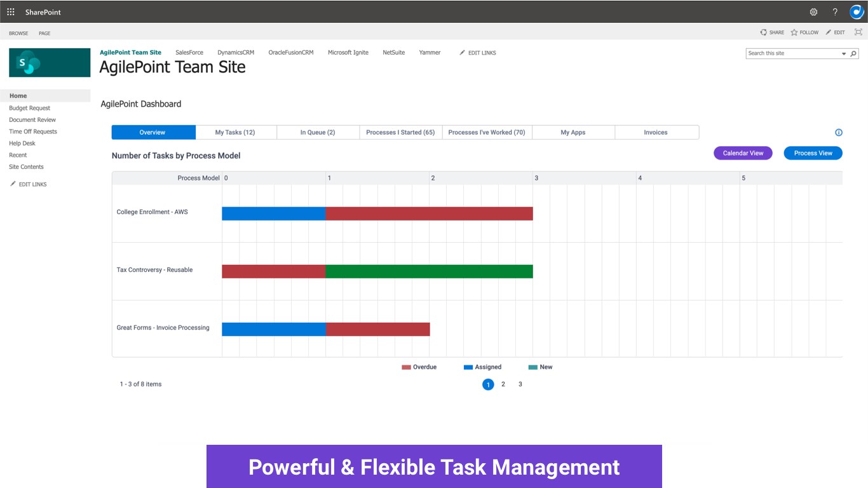
Task: Open the PAGE ribbon tab
Action: click(44, 33)
